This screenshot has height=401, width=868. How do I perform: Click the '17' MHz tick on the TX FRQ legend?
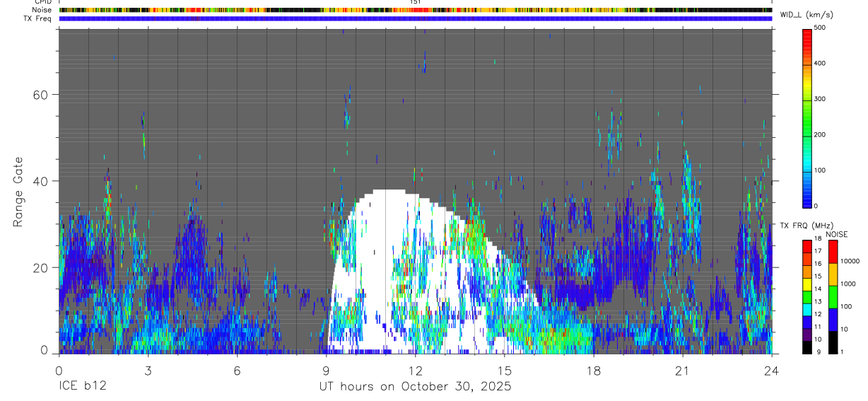[x=819, y=251]
